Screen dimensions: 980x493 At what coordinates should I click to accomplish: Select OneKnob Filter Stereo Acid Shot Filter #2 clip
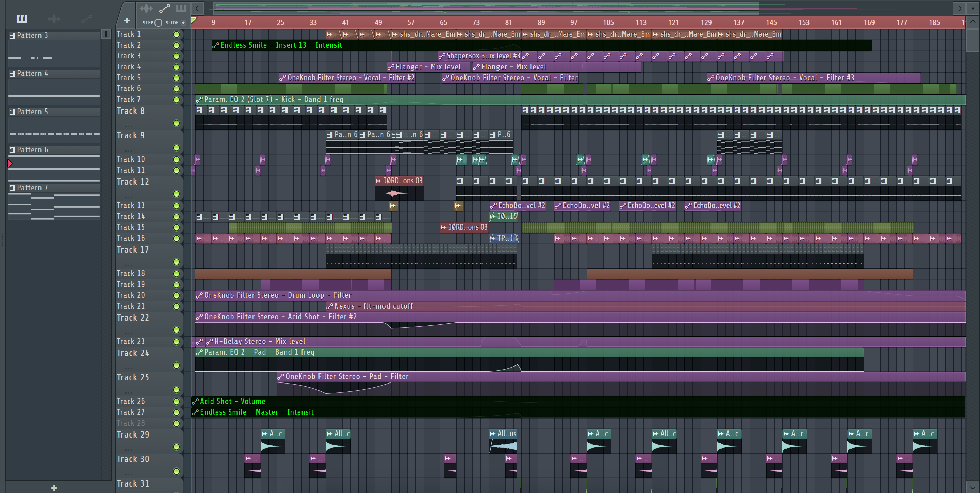[x=580, y=324]
